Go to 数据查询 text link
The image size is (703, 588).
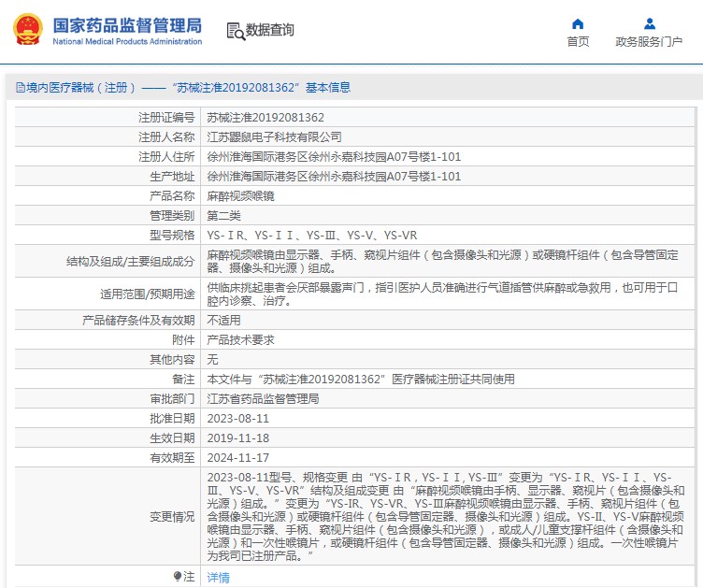pos(270,30)
